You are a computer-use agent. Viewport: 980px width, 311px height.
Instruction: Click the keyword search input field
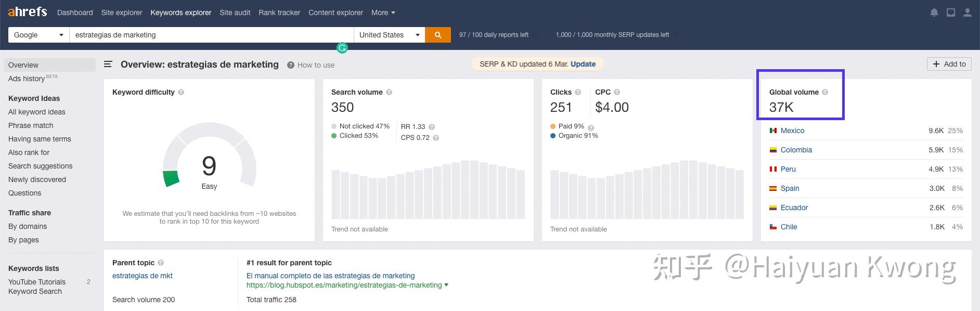pyautogui.click(x=212, y=35)
